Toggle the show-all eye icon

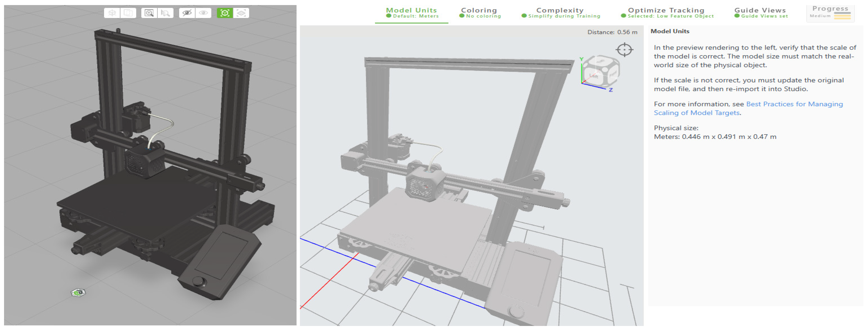[203, 13]
